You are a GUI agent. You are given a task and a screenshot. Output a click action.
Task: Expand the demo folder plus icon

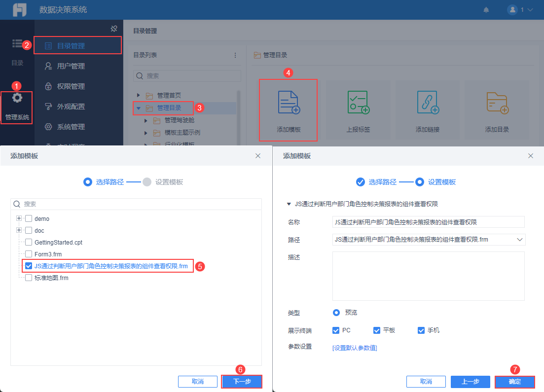click(19, 218)
